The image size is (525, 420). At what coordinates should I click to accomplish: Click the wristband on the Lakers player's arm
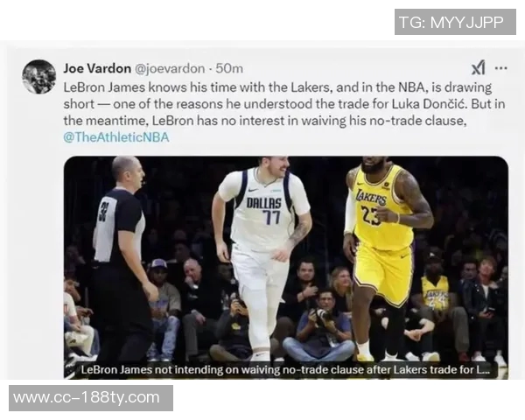(x=398, y=217)
